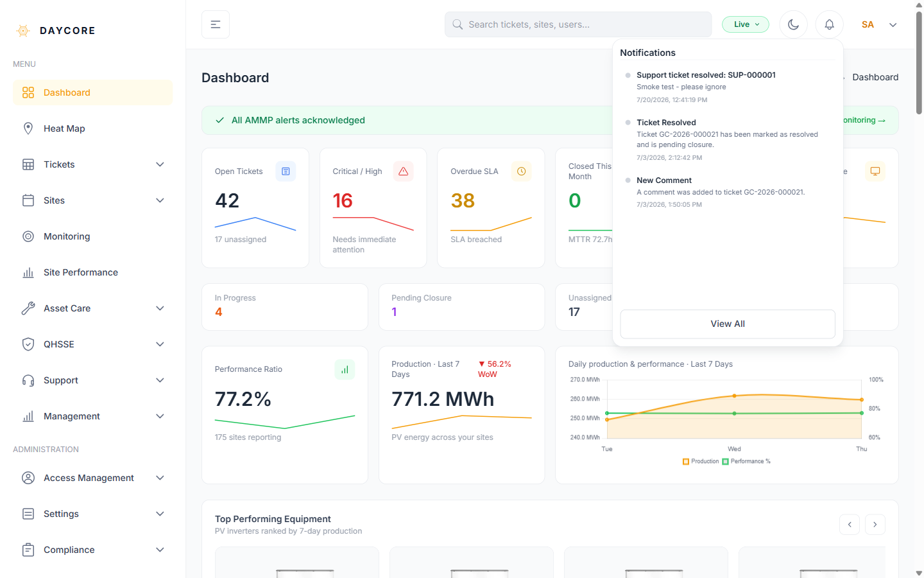This screenshot has height=578, width=924.
Task: Toggle dark mode with moon icon
Action: pos(793,24)
